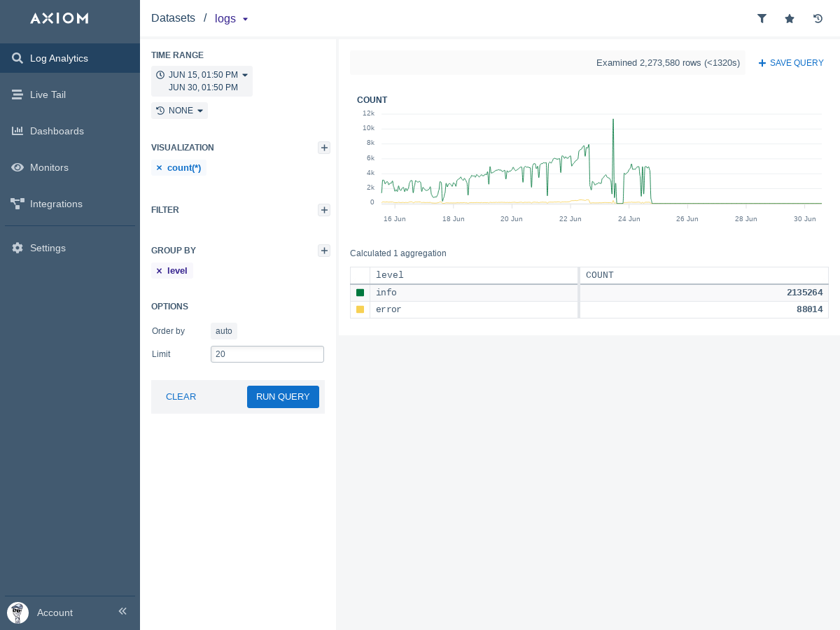840x630 pixels.
Task: Remove the level group by chip
Action: pos(159,271)
